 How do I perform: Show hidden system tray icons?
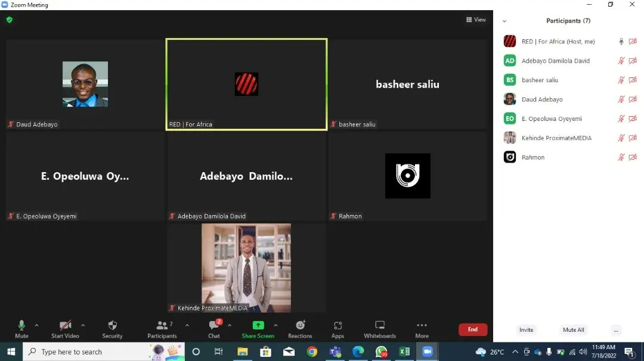click(515, 351)
